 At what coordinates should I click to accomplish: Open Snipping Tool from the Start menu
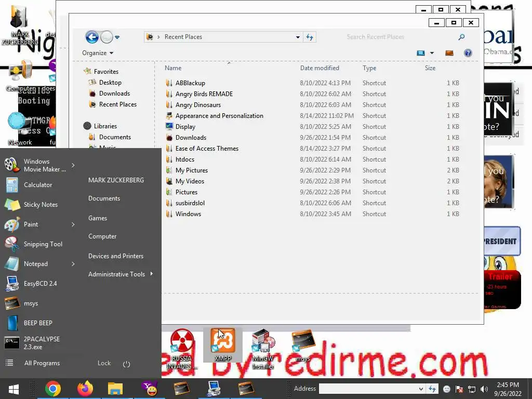click(x=43, y=244)
